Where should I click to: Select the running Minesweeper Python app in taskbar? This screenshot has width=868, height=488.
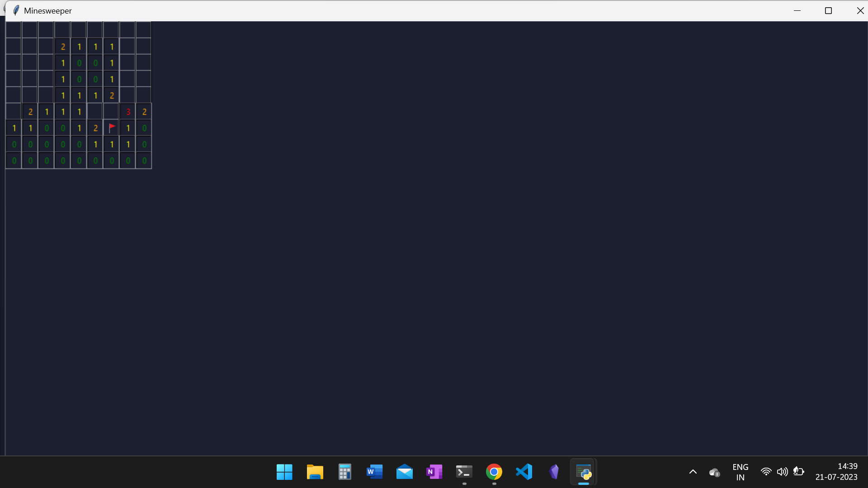pyautogui.click(x=583, y=472)
